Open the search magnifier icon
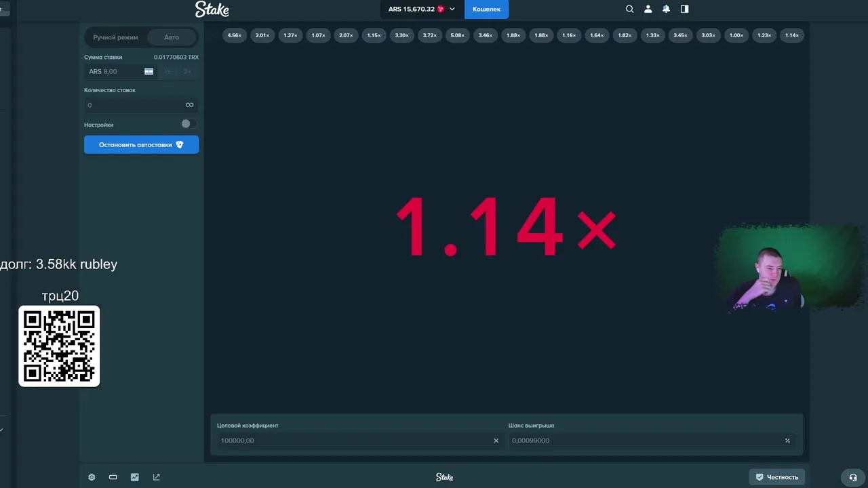Viewport: 868px width, 488px height. (629, 9)
